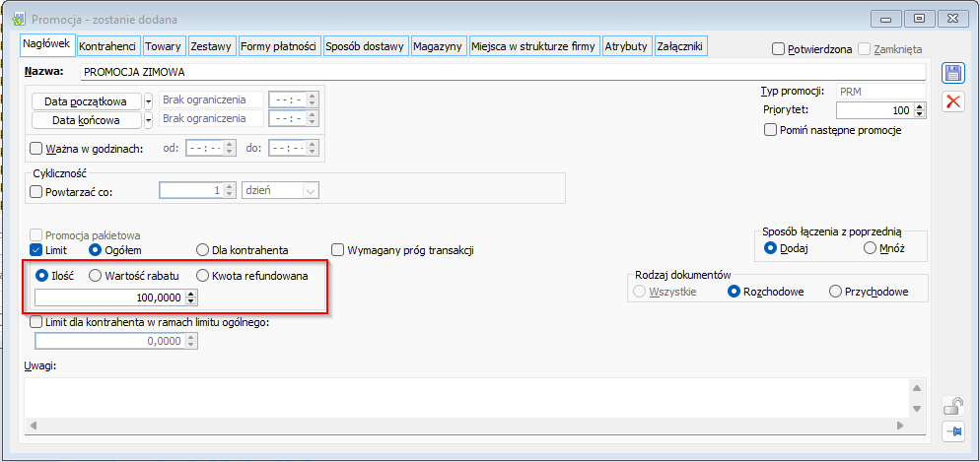This screenshot has width=980, height=462.
Task: Click the Priorytet field showing 100
Action: coord(875,111)
